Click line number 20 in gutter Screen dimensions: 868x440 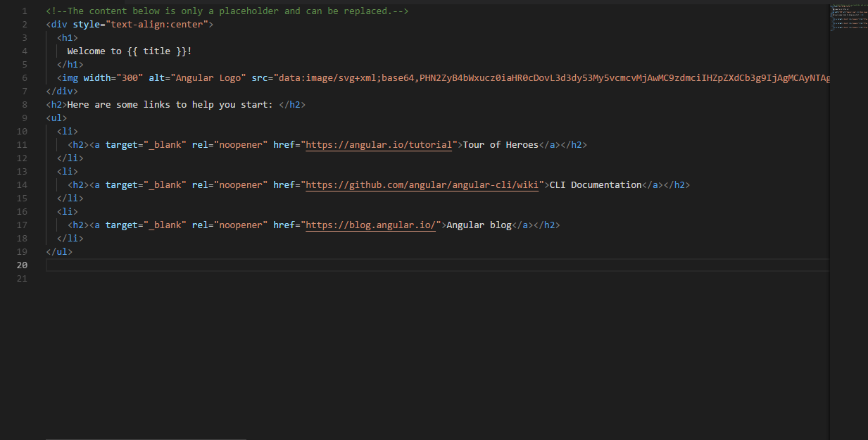point(22,265)
